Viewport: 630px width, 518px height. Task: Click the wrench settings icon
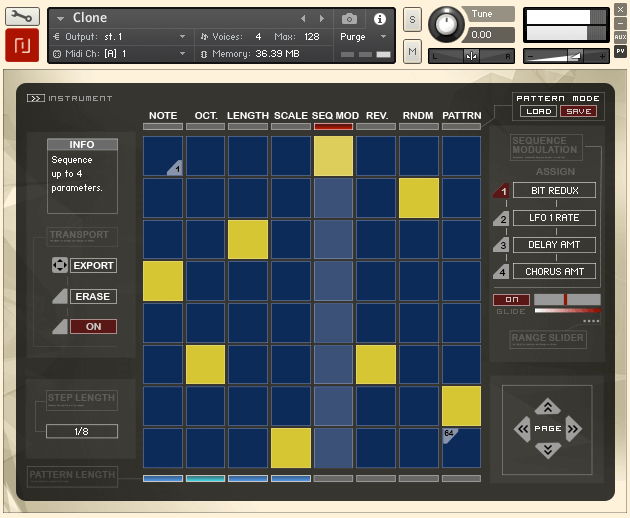click(21, 16)
